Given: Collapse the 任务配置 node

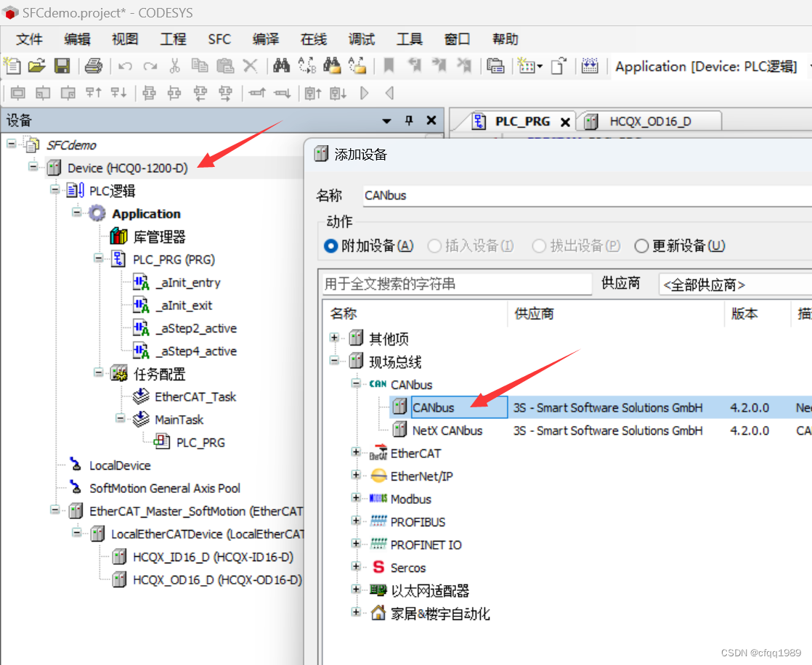Looking at the screenshot, I should [x=98, y=372].
